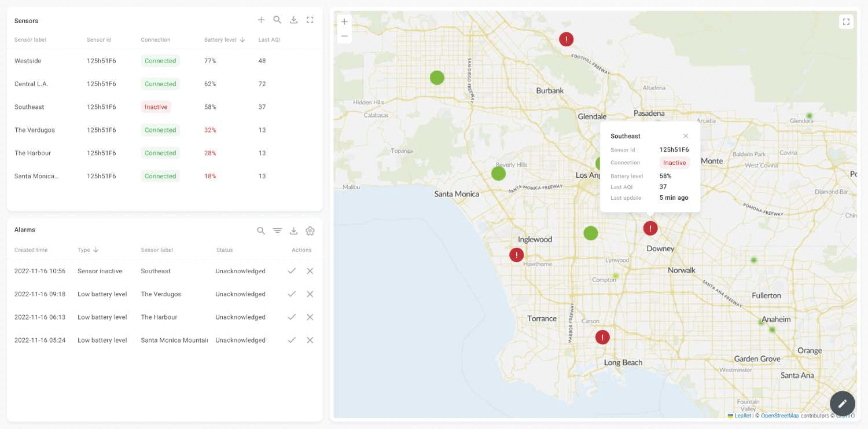Open the alarms filter
Screen dimensions: 868x429
(277, 230)
